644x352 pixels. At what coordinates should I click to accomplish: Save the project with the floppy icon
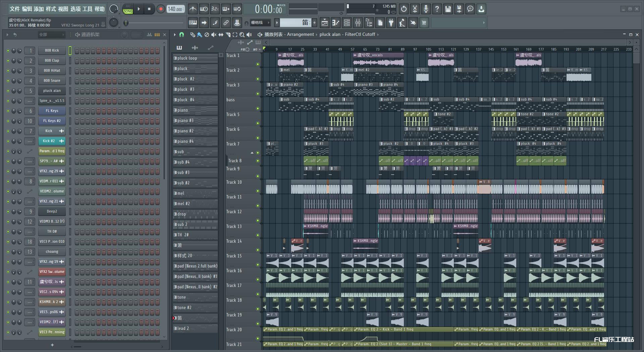pyautogui.click(x=448, y=9)
